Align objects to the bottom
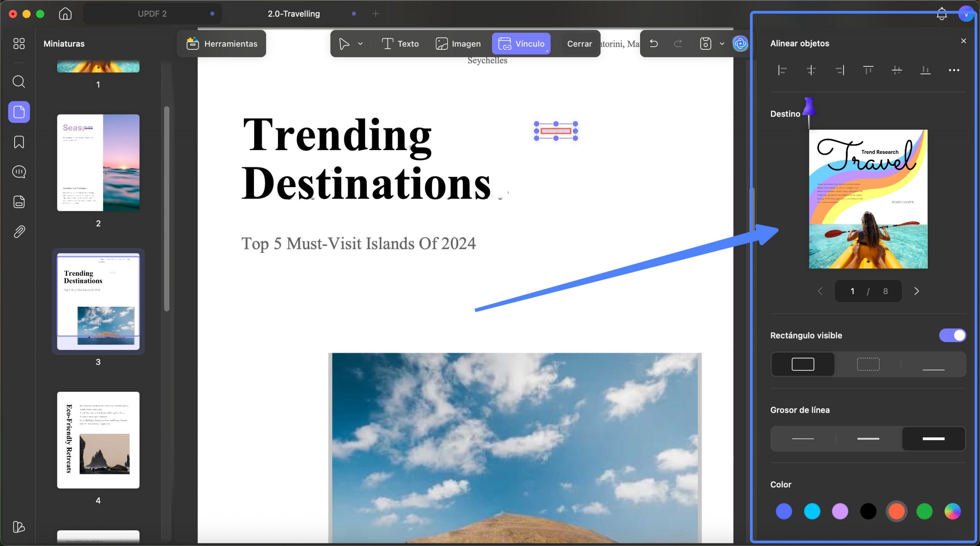This screenshot has width=980, height=546. click(x=925, y=70)
